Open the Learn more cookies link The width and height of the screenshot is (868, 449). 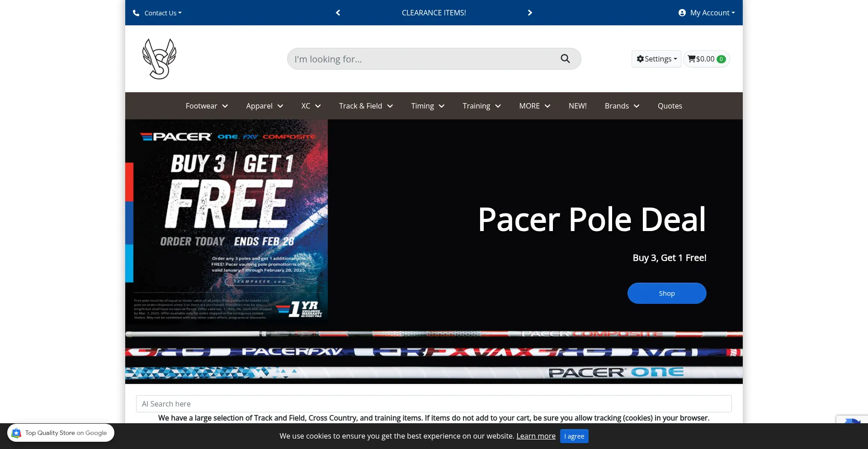point(536,436)
